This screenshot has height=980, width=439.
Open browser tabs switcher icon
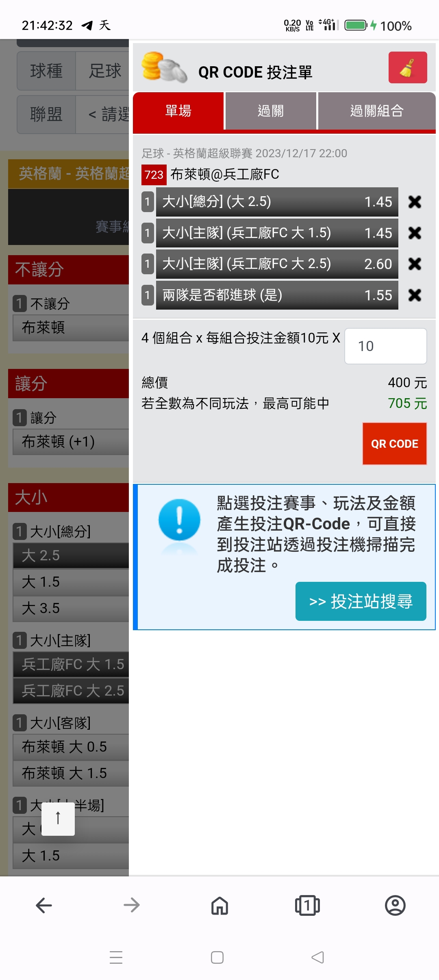point(307,905)
